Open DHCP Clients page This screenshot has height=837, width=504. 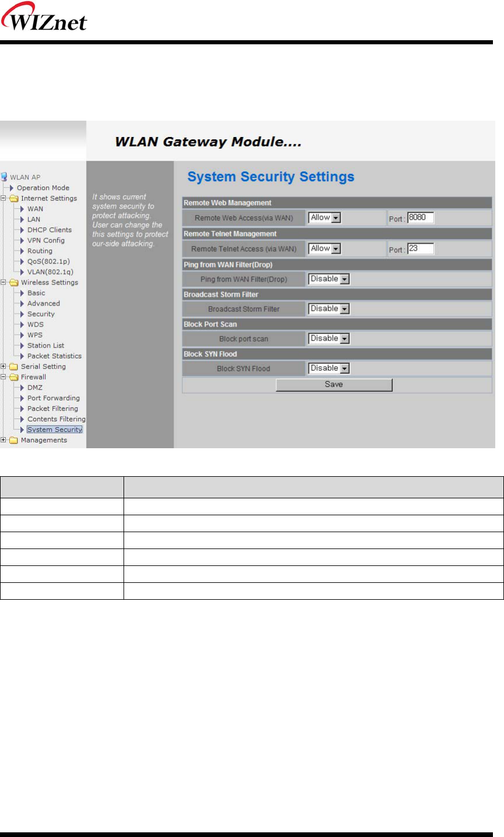click(50, 230)
